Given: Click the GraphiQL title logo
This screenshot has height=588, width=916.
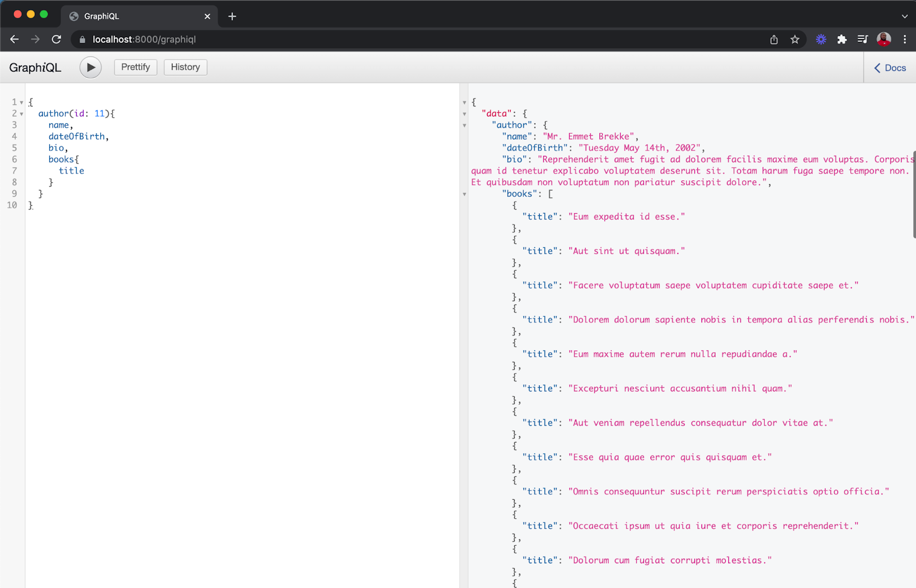Looking at the screenshot, I should [35, 68].
